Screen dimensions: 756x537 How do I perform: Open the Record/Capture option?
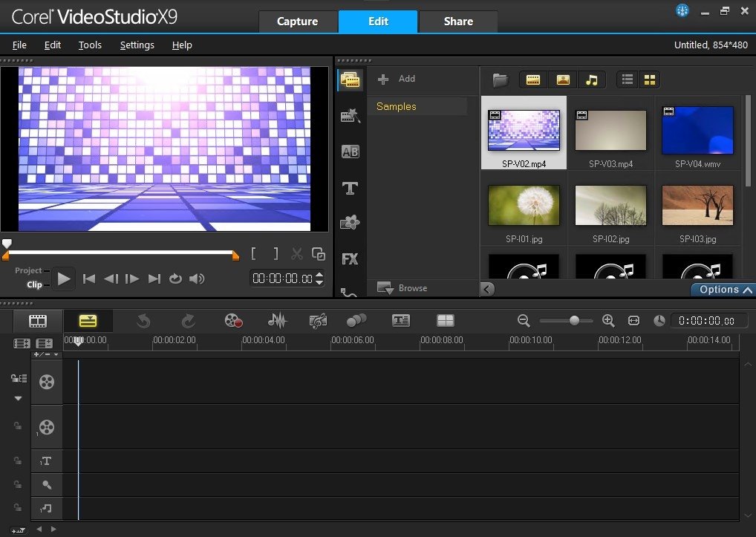[x=233, y=321]
